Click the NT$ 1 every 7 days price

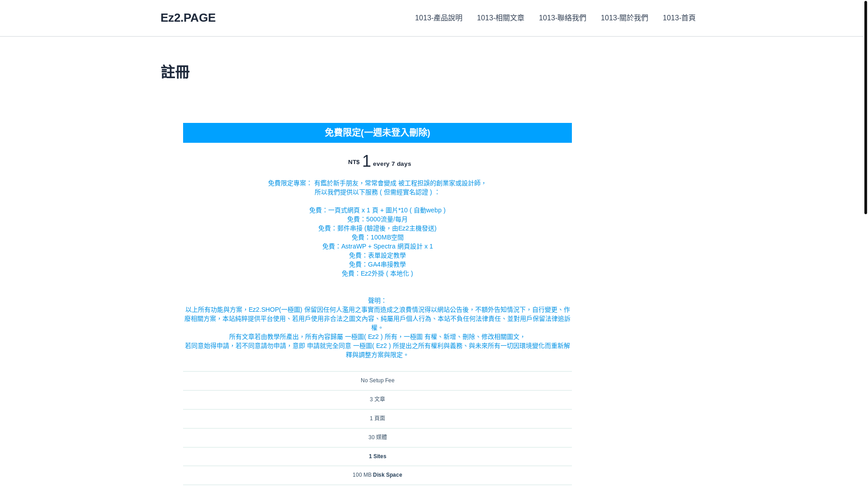point(379,162)
